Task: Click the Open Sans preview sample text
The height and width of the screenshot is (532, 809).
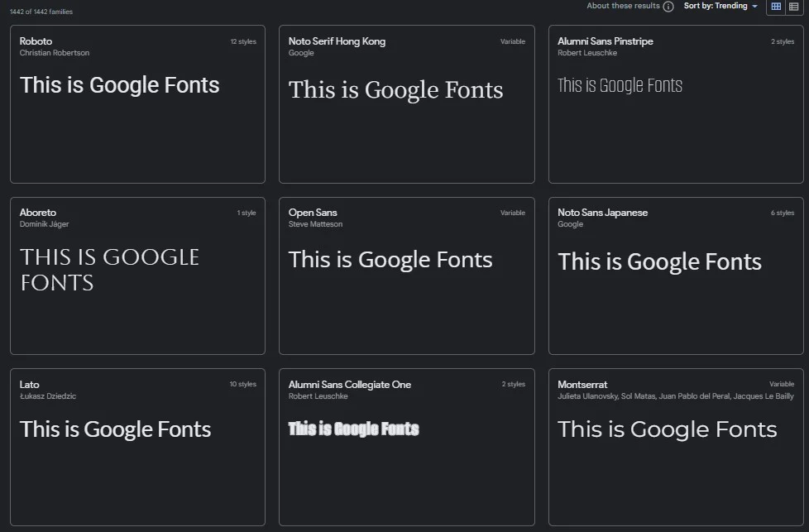Action: (x=390, y=260)
